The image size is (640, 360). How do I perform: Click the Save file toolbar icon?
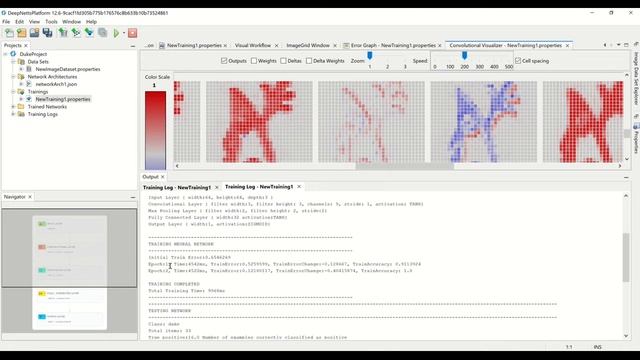[34, 33]
